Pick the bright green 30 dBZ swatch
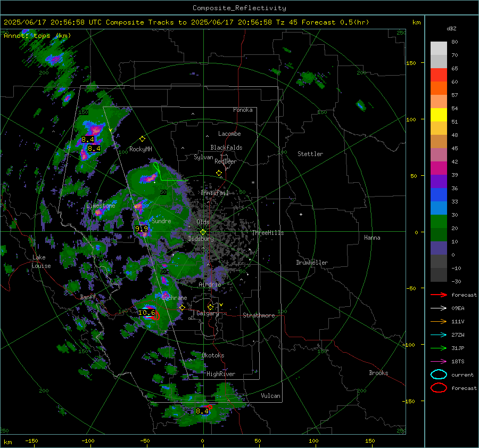 click(x=439, y=222)
